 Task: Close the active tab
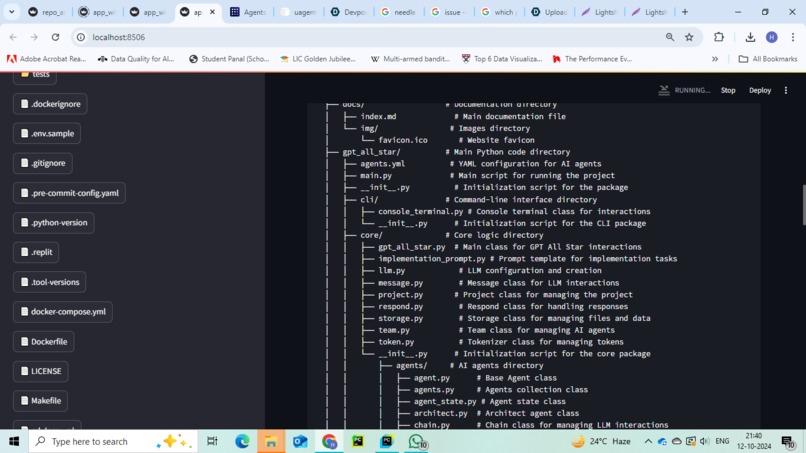pyautogui.click(x=212, y=12)
